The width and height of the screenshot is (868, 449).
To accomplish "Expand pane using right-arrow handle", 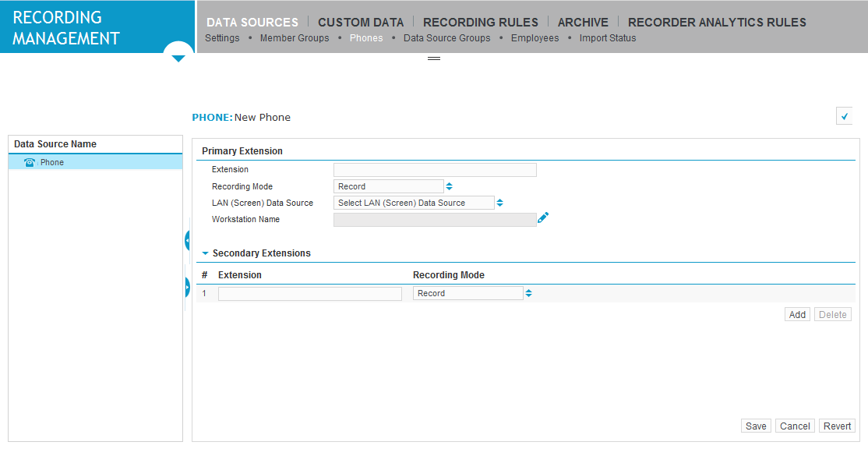I will (x=188, y=288).
